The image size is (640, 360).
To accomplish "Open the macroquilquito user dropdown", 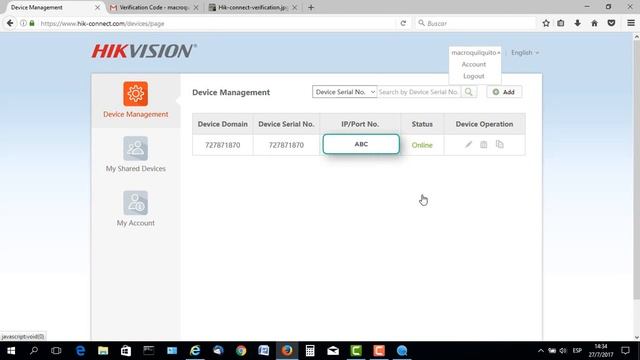I will pyautogui.click(x=475, y=53).
